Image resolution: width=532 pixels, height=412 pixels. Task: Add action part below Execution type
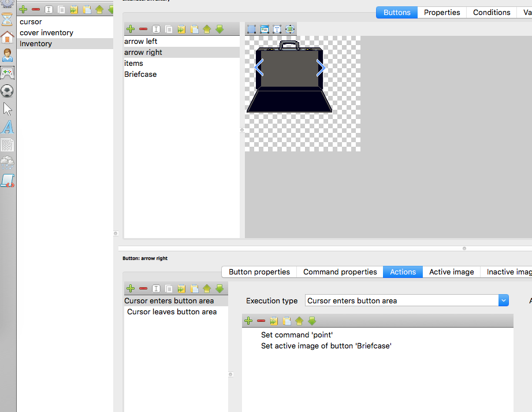pyautogui.click(x=248, y=321)
